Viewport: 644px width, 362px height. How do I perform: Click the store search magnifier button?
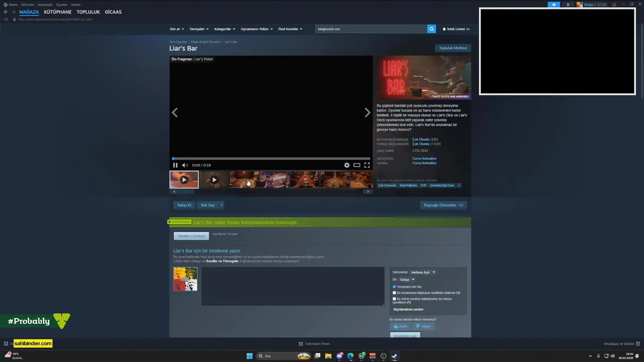coord(432,29)
